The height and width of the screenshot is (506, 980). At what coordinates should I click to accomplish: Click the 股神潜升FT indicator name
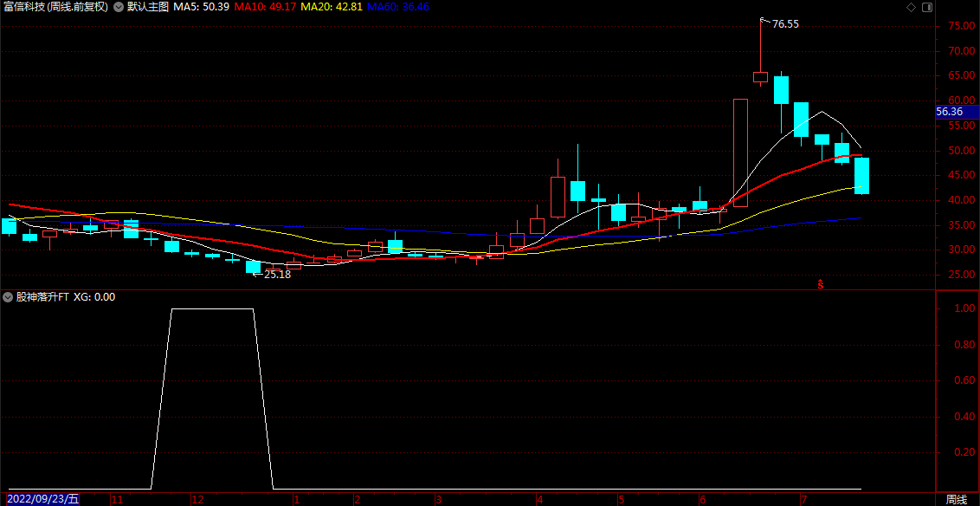pyautogui.click(x=42, y=297)
